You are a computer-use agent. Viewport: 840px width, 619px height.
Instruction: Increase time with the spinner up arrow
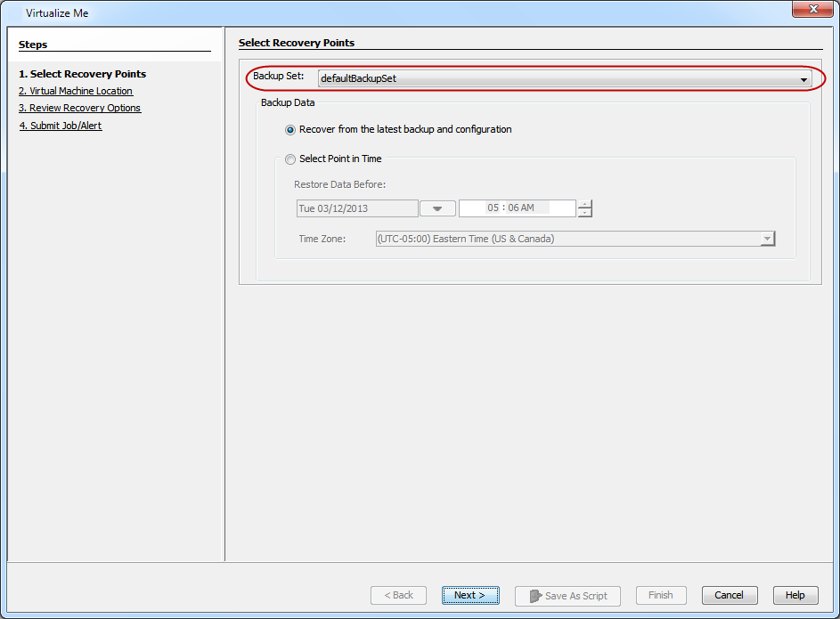tap(584, 204)
